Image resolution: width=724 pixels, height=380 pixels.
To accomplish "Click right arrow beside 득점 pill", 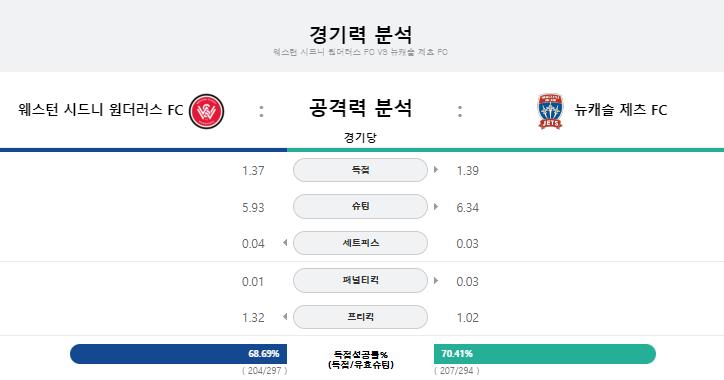I will coord(436,170).
